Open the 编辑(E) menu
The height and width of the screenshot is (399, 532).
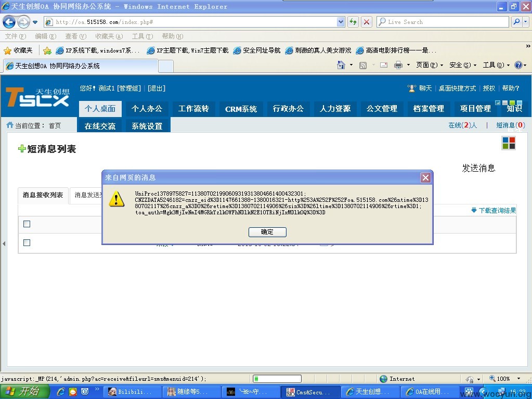(x=45, y=36)
